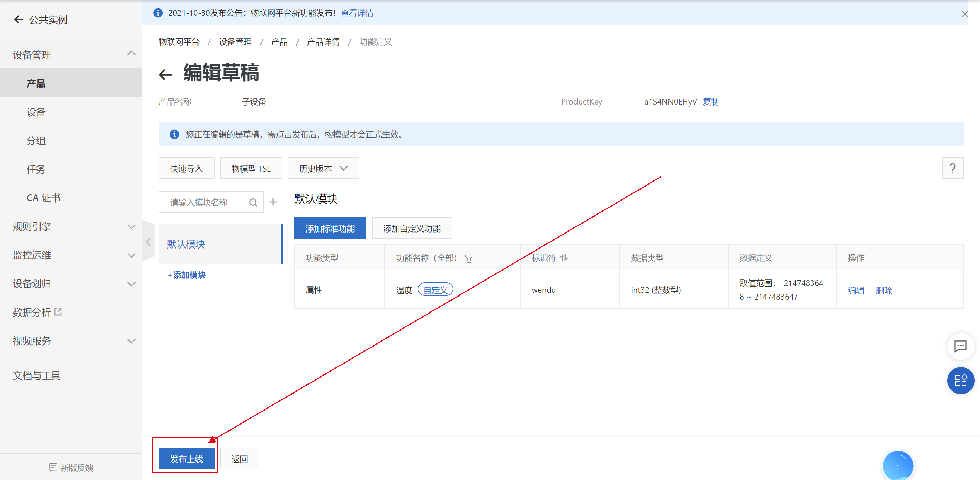Close the announcement banner
980x480 pixels.
click(x=964, y=14)
